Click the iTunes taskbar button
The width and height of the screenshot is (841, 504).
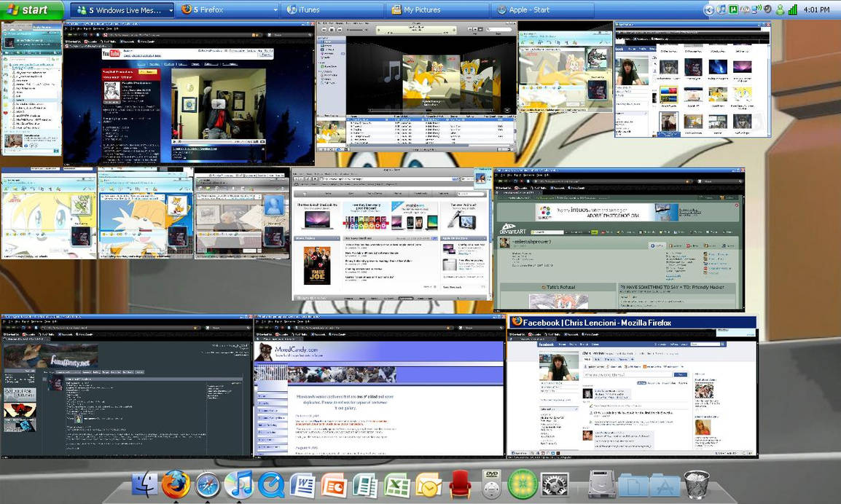pyautogui.click(x=332, y=10)
